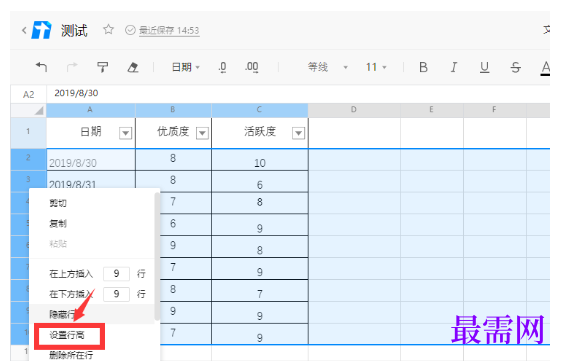Open the 日期 number format dropdown

tap(186, 67)
